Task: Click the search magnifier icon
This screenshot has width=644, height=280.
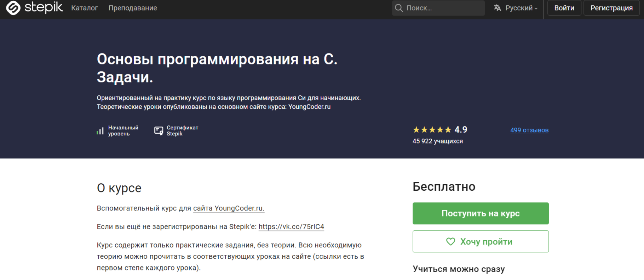Action: click(399, 8)
